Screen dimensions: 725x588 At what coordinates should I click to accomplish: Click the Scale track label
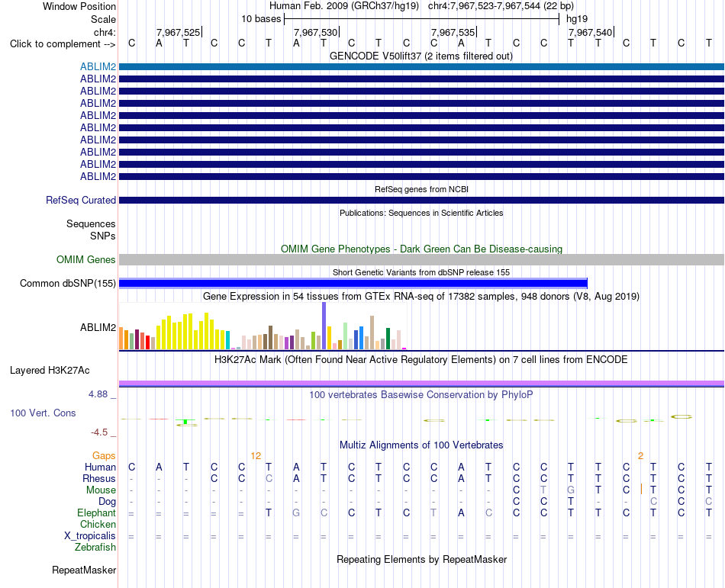(x=103, y=19)
